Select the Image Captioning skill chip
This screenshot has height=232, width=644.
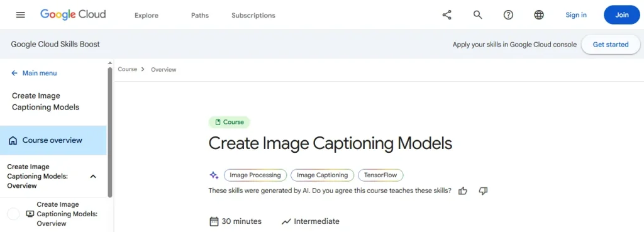(323, 175)
